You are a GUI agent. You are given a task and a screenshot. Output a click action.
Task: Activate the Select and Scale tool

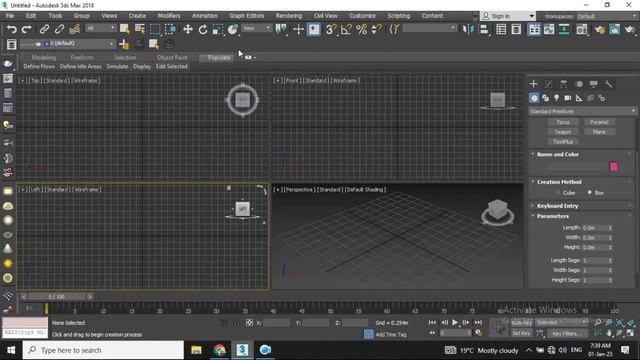pos(218,29)
